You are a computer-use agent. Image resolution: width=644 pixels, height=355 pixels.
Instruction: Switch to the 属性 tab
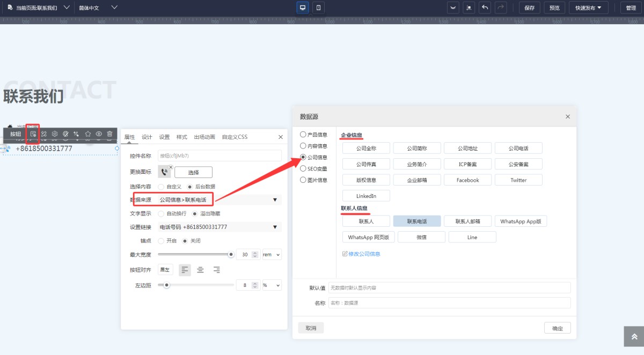tap(129, 137)
